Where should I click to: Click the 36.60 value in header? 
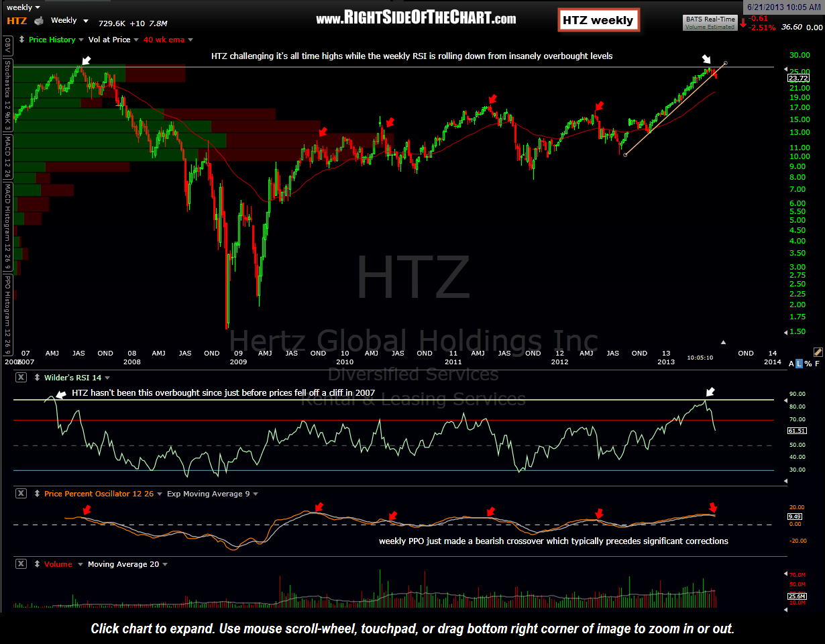tap(792, 28)
